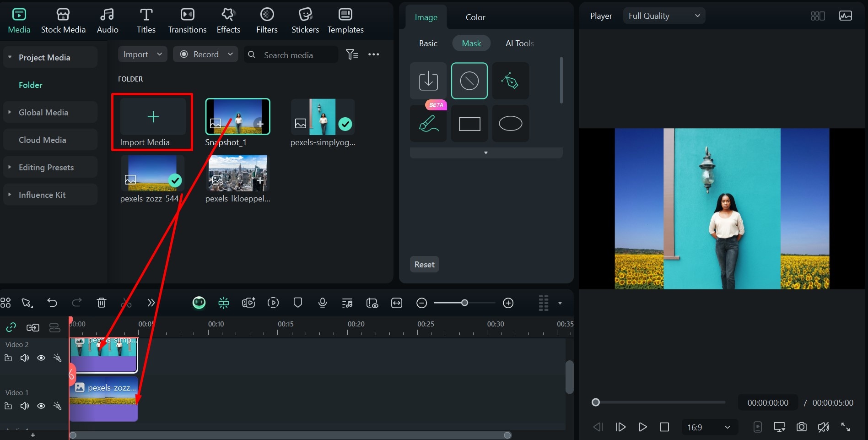Viewport: 868px width, 440px height.
Task: Mute the Video 2 track
Action: [x=25, y=358]
